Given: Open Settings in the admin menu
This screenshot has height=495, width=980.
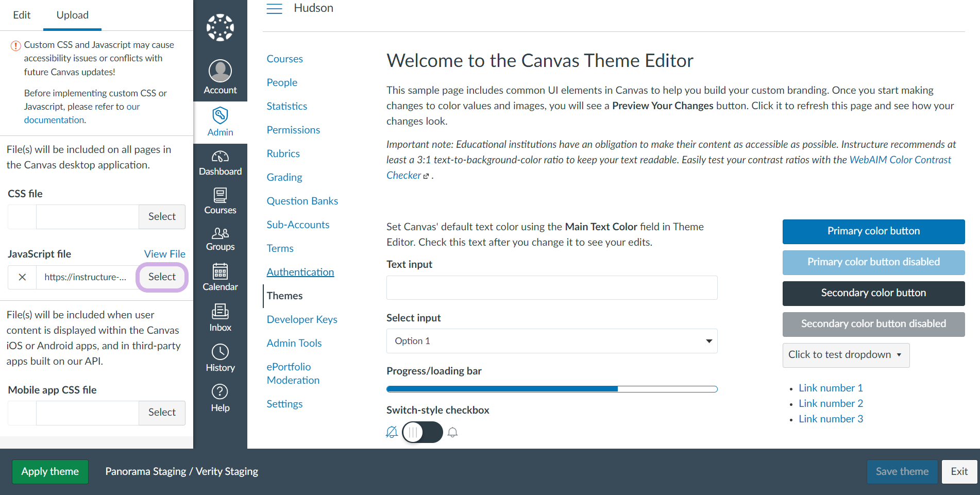Looking at the screenshot, I should coord(284,404).
